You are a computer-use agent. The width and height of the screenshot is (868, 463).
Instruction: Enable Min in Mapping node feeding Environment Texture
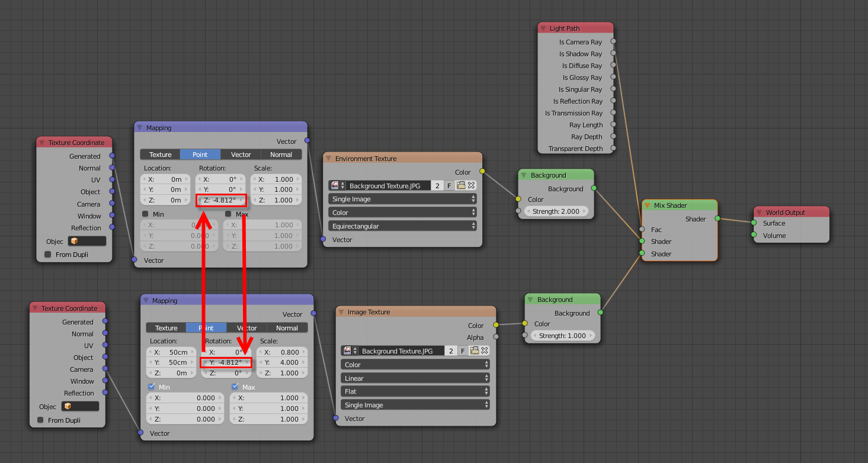[x=145, y=214]
